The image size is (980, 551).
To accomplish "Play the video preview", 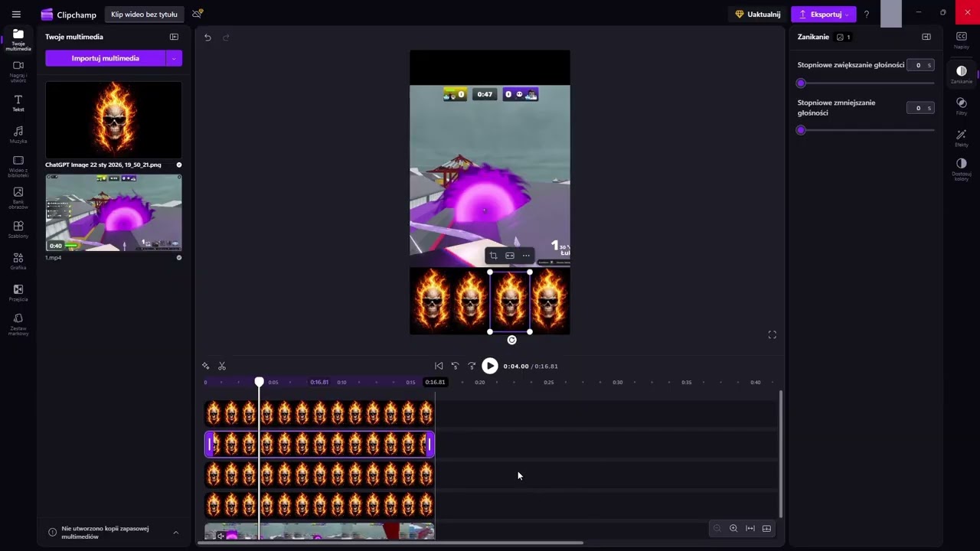I will tap(490, 366).
